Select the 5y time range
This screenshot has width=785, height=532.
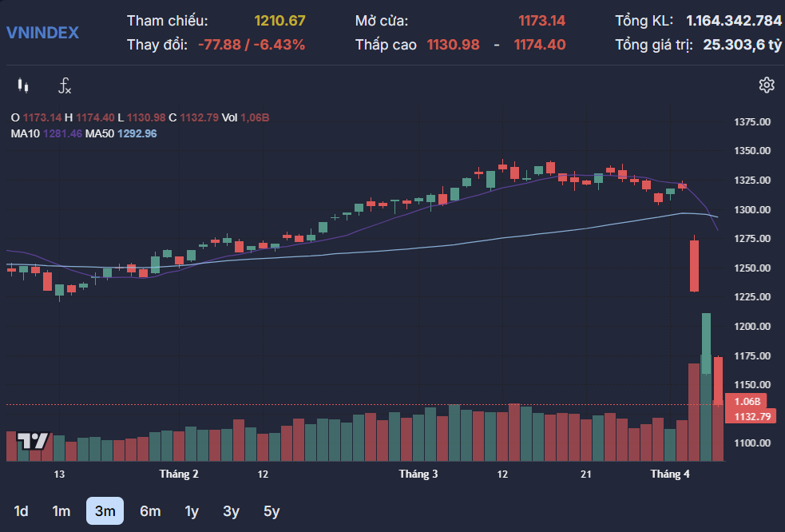(x=272, y=511)
